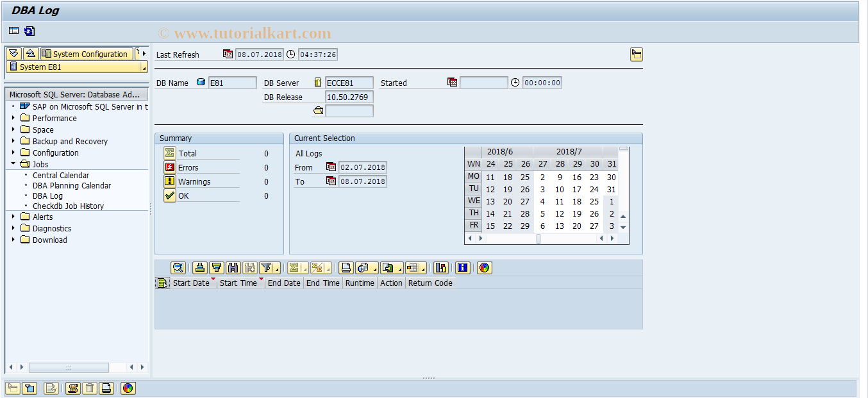Open the System E81 selector dropdown
This screenshot has height=398, width=868.
point(144,67)
